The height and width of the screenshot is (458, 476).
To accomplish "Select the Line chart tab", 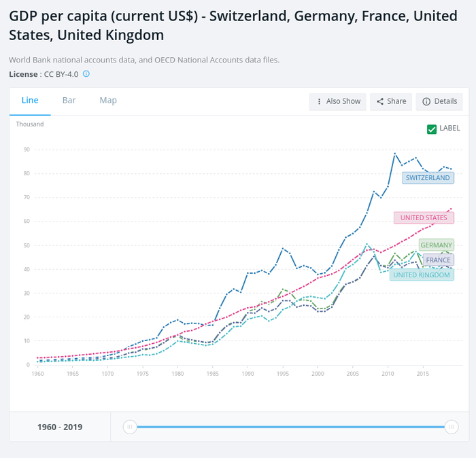I will [30, 101].
